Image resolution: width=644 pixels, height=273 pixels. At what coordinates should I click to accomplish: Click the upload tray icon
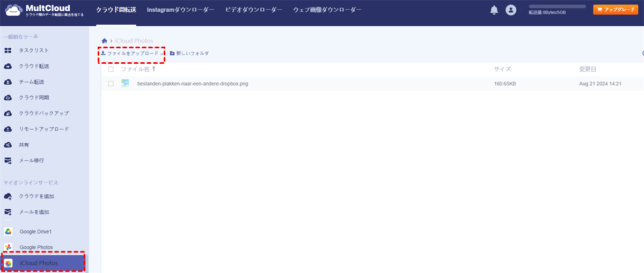[x=103, y=53]
